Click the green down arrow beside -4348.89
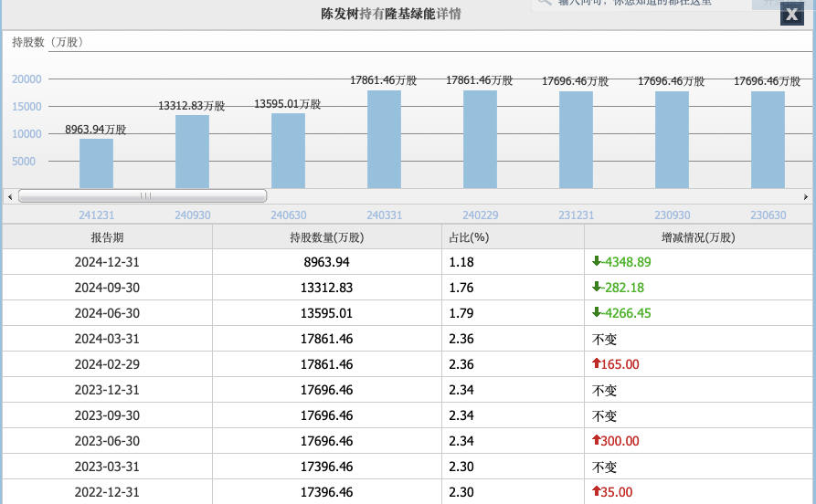This screenshot has height=504, width=816. pos(597,262)
